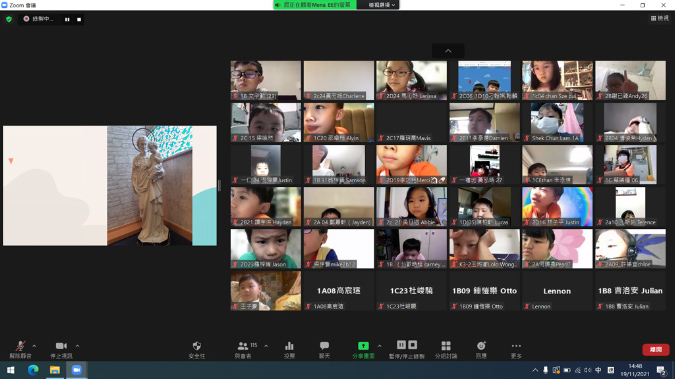The image size is (675, 379).
Task: Open the Chat bubble icon
Action: point(324,349)
